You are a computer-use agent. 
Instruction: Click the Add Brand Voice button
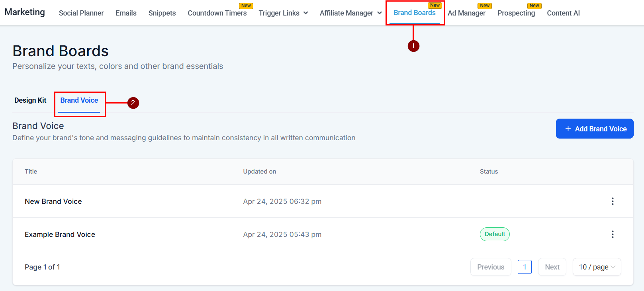(x=595, y=129)
